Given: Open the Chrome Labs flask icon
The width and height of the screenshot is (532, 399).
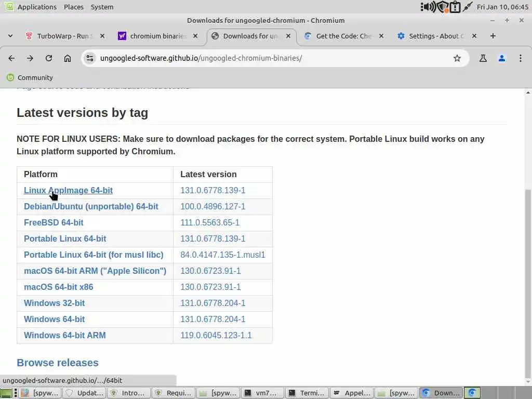Looking at the screenshot, I should [x=483, y=58].
